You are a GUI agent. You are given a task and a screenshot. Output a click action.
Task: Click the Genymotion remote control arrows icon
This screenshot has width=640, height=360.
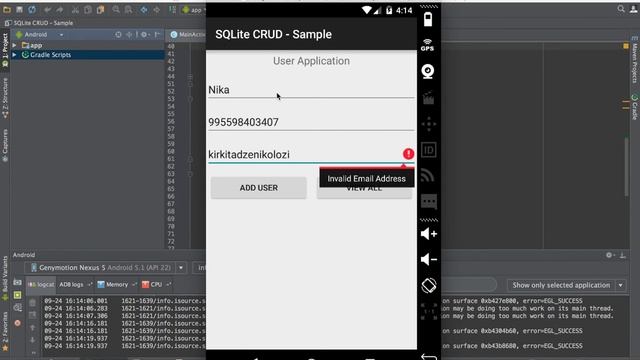[429, 124]
